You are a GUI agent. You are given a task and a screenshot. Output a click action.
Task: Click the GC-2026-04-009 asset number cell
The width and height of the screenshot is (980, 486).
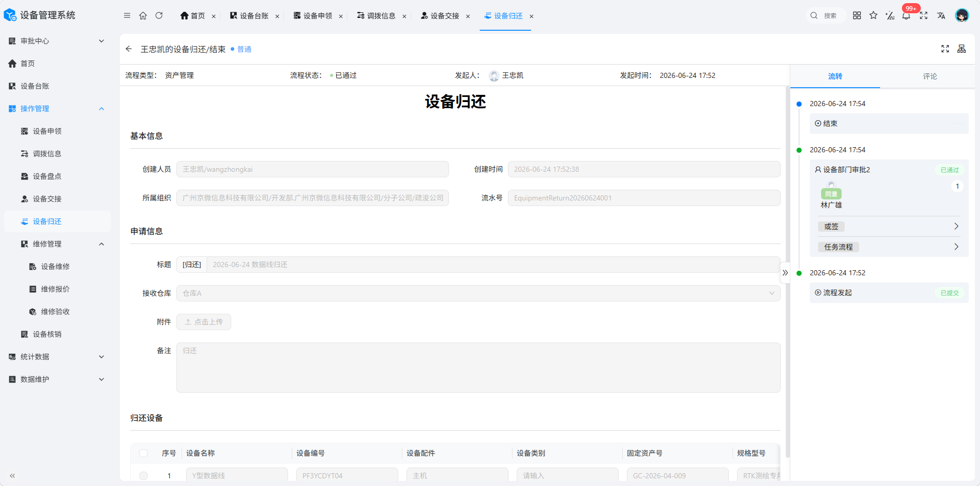click(x=678, y=475)
